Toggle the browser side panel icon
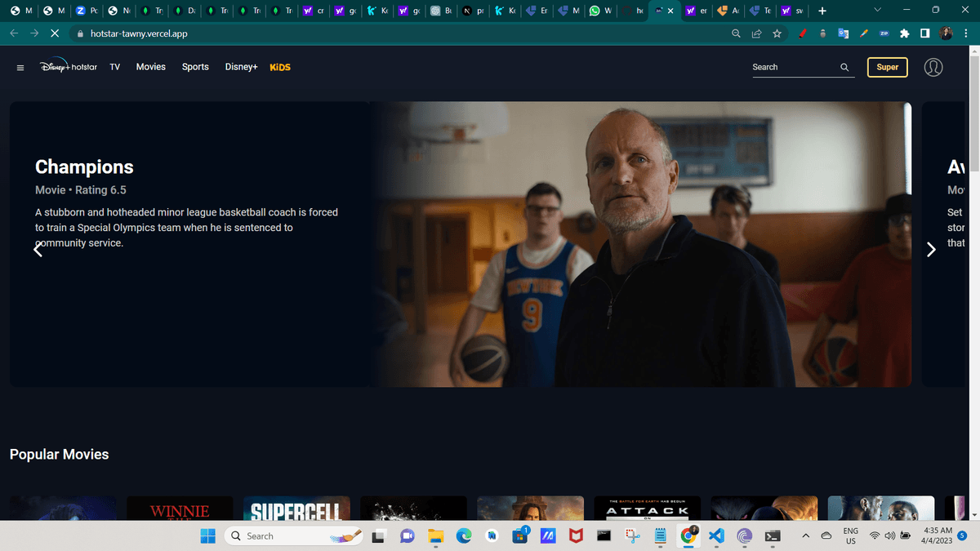980x551 pixels. [x=925, y=33]
